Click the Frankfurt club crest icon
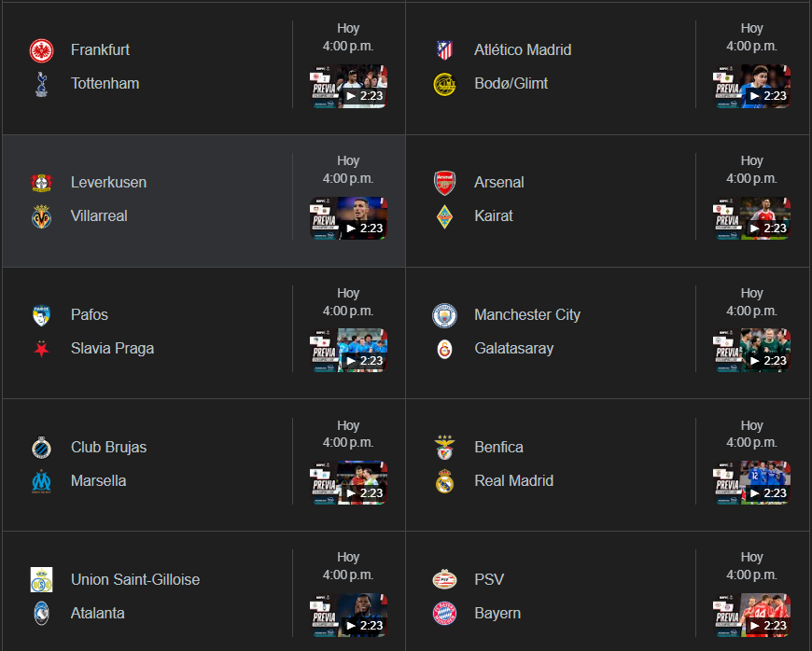 (41, 50)
